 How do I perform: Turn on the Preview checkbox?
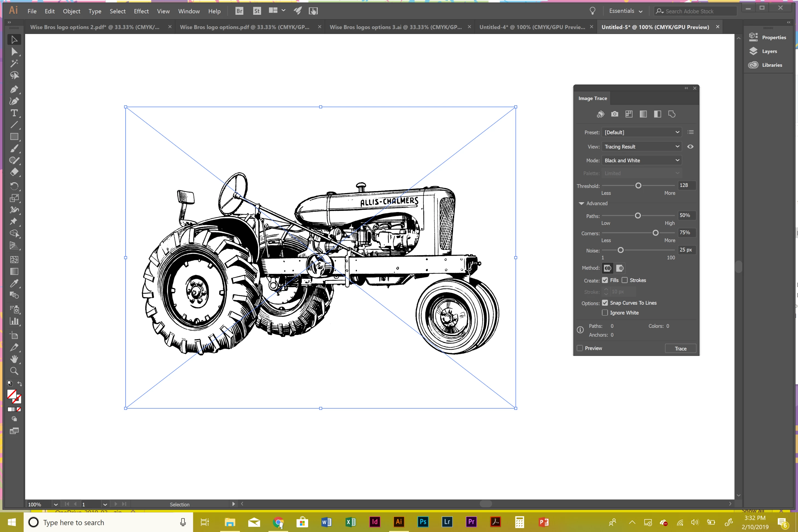(580, 348)
